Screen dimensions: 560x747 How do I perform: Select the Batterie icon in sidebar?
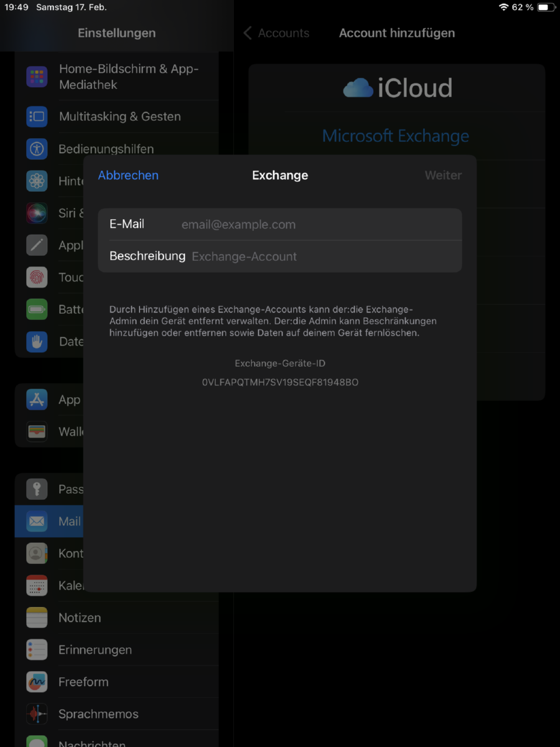[x=37, y=309]
